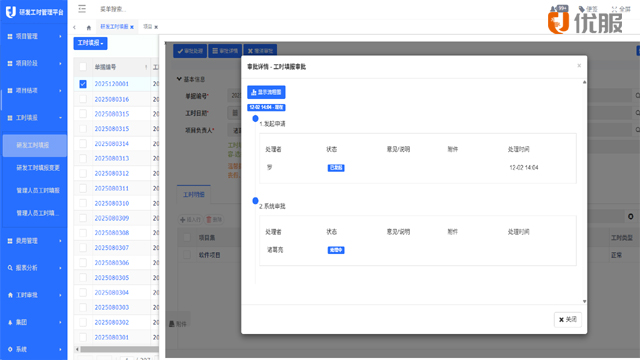Close the 项目 tab with its x
The image size is (640, 360).
156,27
